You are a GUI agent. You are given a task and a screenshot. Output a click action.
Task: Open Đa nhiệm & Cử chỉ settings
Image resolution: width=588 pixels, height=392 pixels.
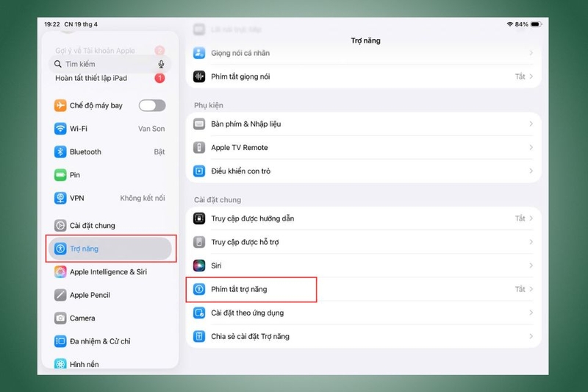pyautogui.click(x=110, y=341)
